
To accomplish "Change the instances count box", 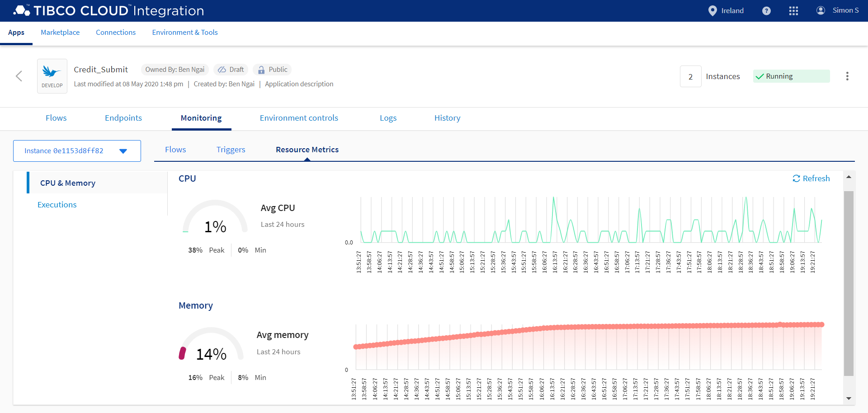I will [690, 76].
